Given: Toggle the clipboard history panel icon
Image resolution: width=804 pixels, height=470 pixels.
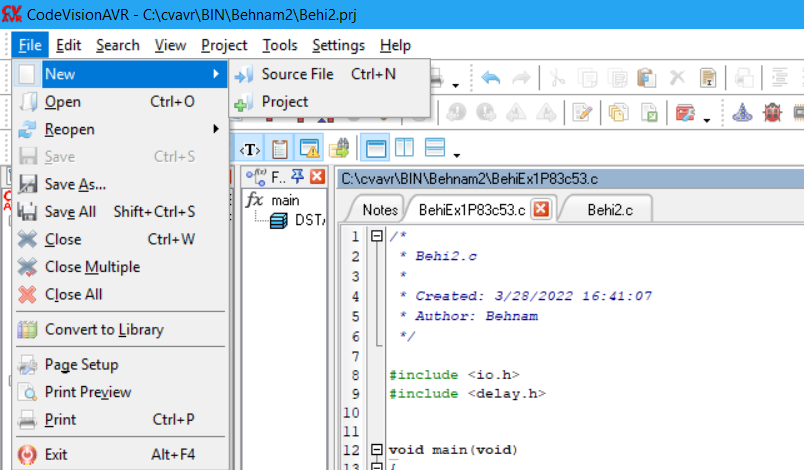Looking at the screenshot, I should pyautogui.click(x=280, y=149).
